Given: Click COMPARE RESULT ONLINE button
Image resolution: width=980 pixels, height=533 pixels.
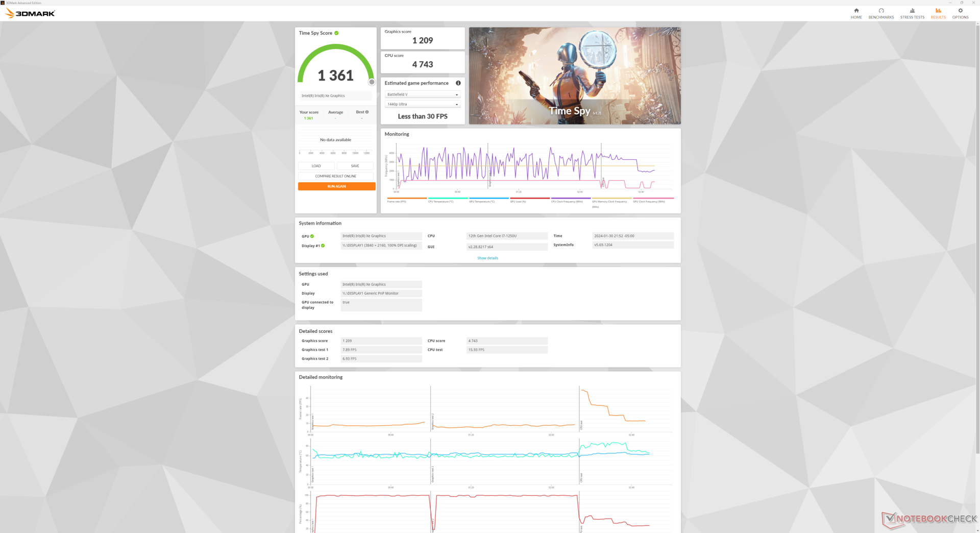Looking at the screenshot, I should pos(336,176).
